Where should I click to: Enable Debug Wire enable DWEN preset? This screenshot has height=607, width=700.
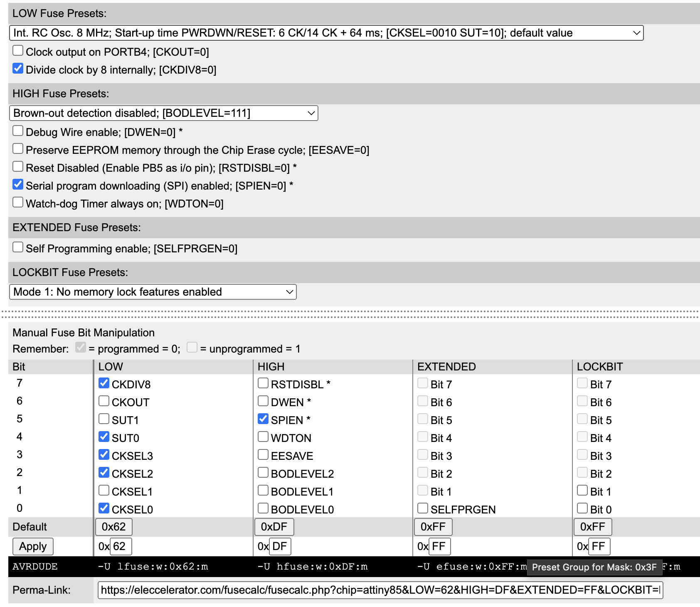pyautogui.click(x=18, y=131)
